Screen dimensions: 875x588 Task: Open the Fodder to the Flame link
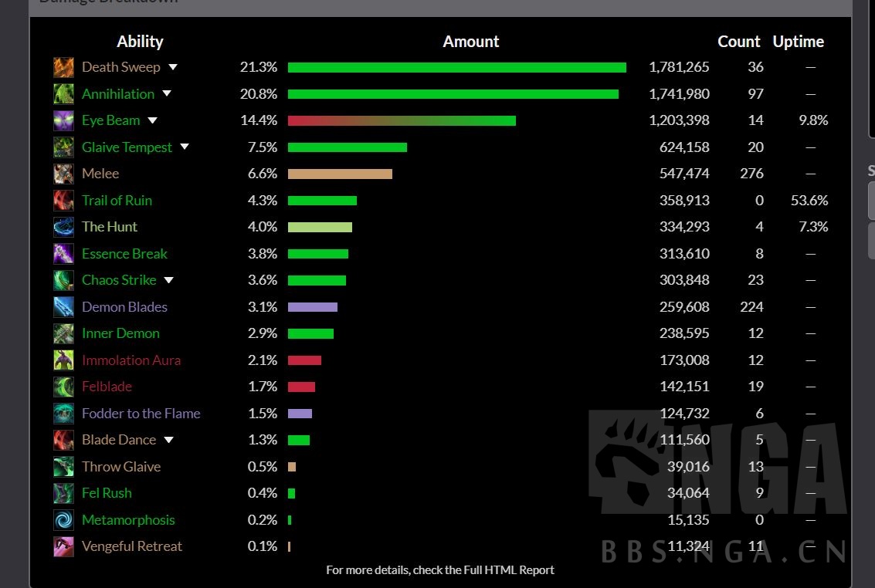pyautogui.click(x=141, y=414)
